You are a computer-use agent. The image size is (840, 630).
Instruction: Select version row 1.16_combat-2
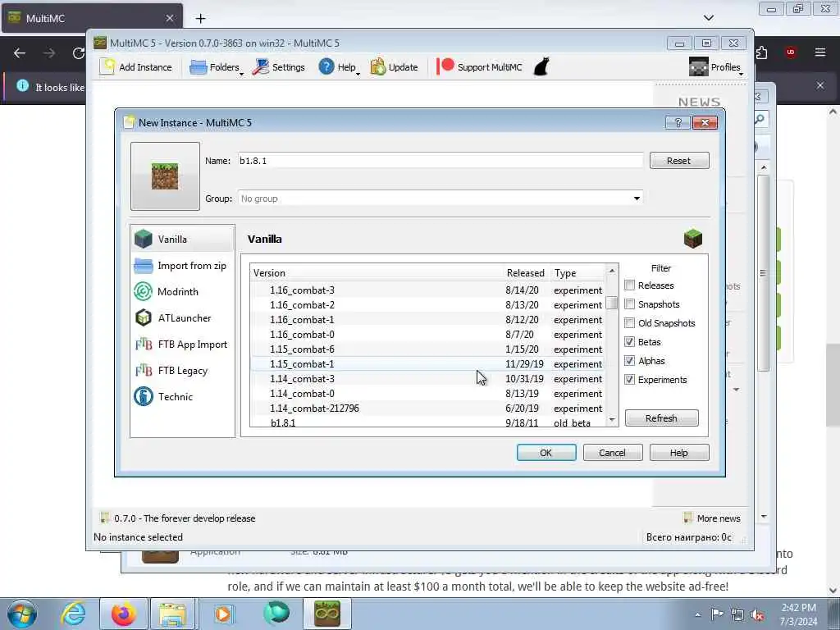click(x=428, y=305)
